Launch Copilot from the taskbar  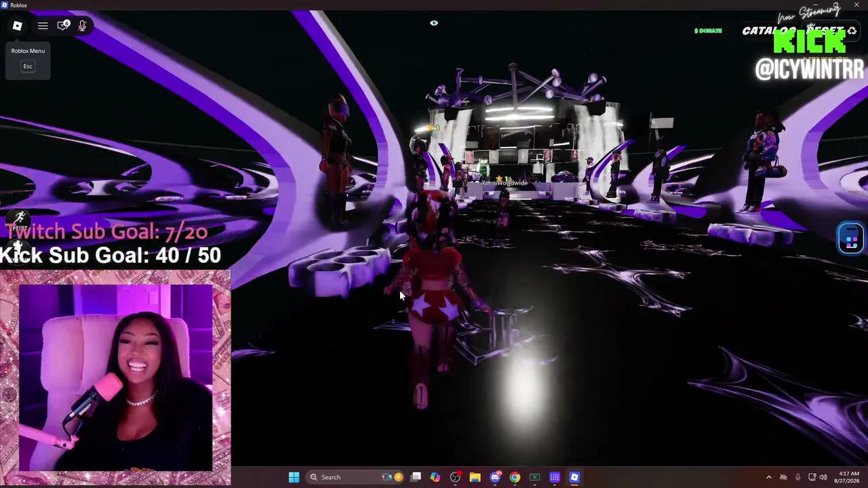[x=435, y=477]
